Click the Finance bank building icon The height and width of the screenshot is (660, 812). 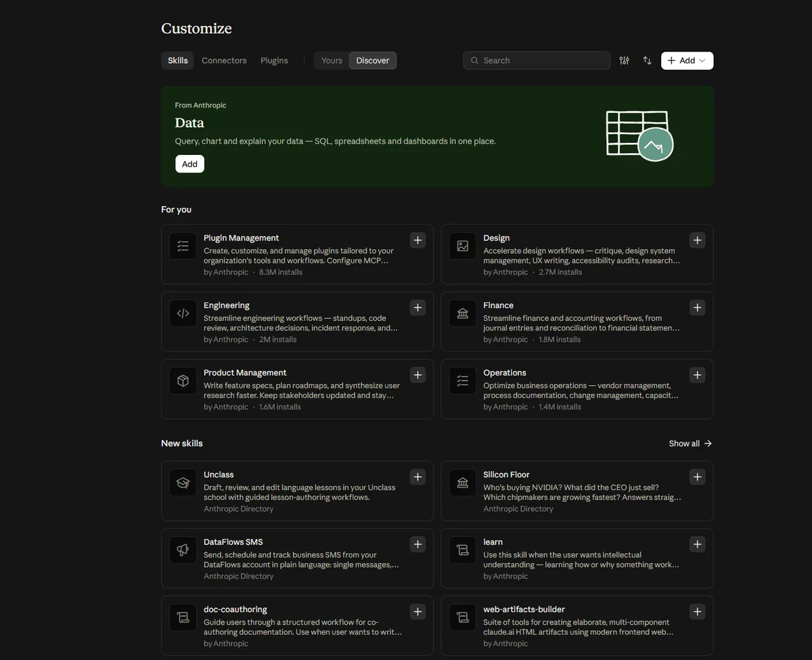tap(462, 313)
